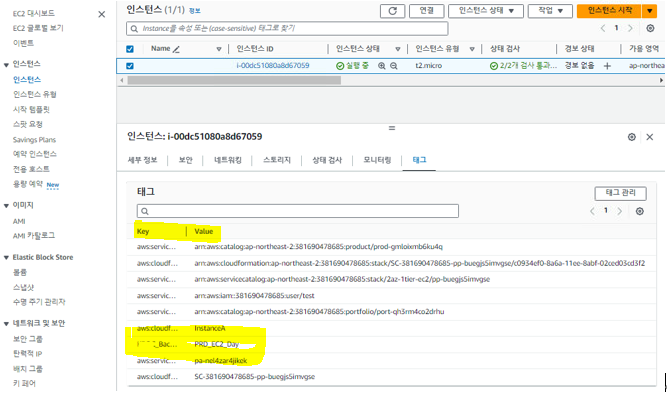Open 보안 그룹 in sidebar
The image size is (667, 393).
point(28,339)
